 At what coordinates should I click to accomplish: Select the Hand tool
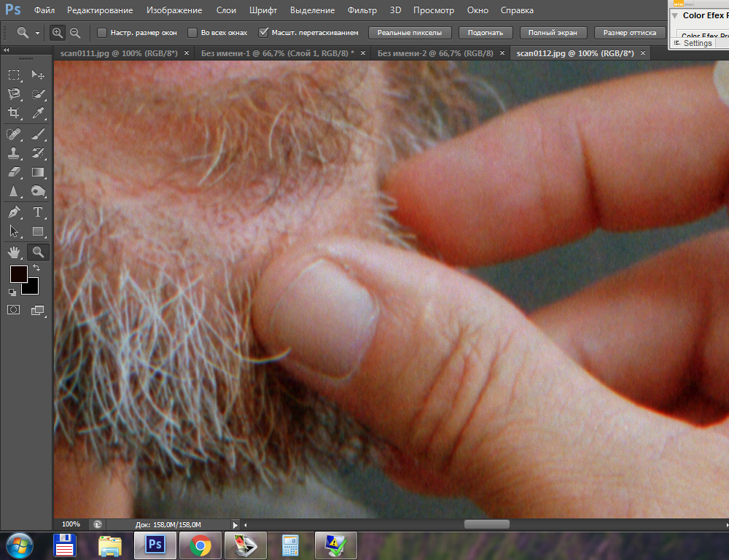click(x=14, y=252)
